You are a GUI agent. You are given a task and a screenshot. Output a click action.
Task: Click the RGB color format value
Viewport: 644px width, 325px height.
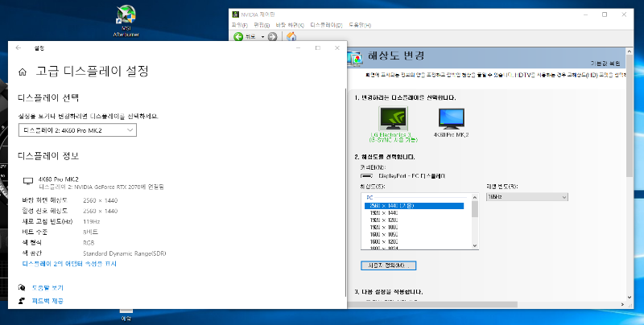click(x=89, y=242)
